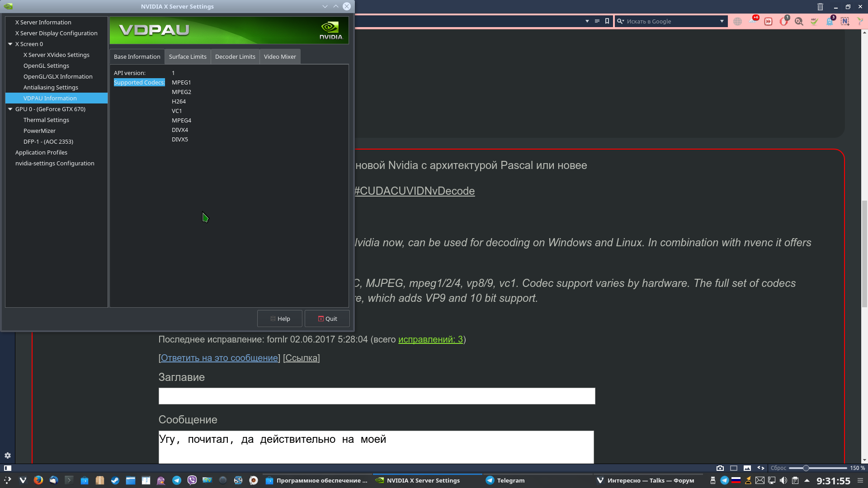Screen dimensions: 868x488
Task: Collapse the GPU 0 GeForce GTX 670 node
Action: tap(10, 109)
